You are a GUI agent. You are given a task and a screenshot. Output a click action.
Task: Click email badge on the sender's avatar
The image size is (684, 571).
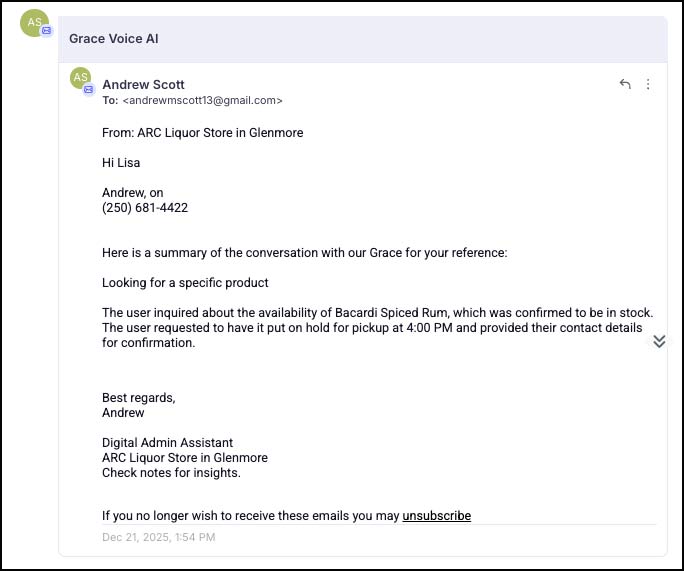click(89, 90)
